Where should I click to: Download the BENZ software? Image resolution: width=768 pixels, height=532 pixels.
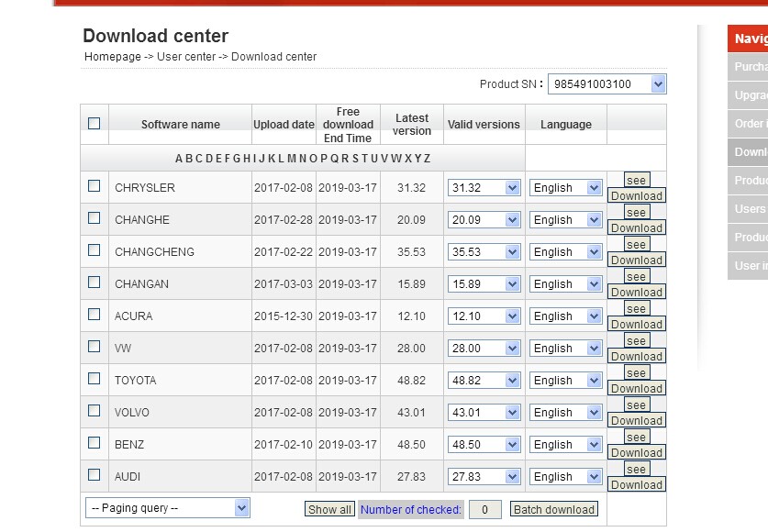click(637, 453)
